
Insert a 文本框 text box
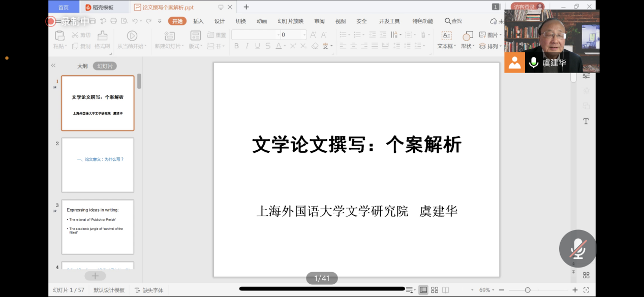(446, 36)
